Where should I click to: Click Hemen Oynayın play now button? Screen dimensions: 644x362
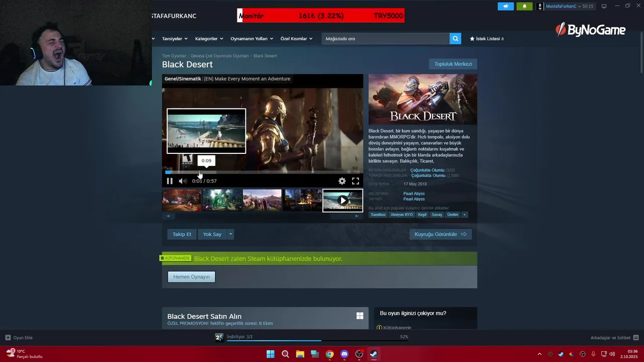pyautogui.click(x=191, y=277)
